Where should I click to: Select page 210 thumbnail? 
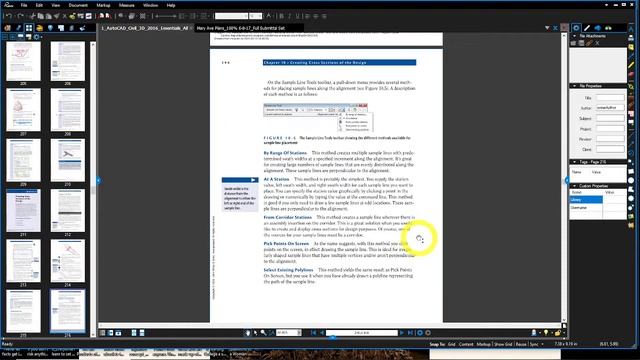68,160
